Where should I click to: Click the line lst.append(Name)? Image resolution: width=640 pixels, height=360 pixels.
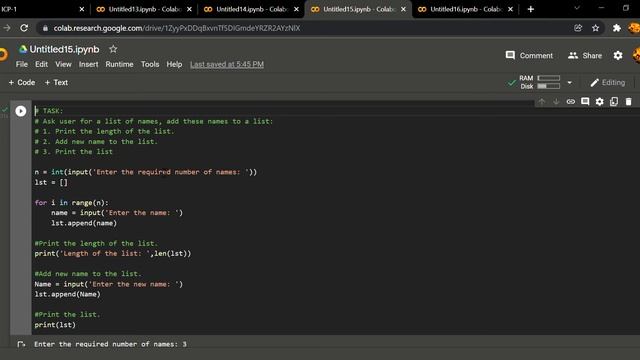pos(67,294)
